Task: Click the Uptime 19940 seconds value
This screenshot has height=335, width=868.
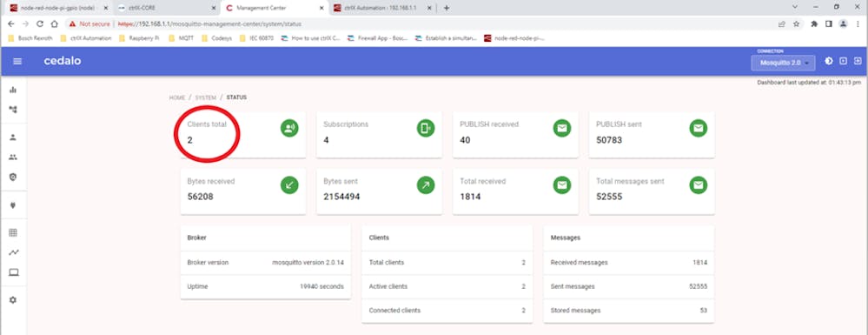Action: pyautogui.click(x=321, y=287)
